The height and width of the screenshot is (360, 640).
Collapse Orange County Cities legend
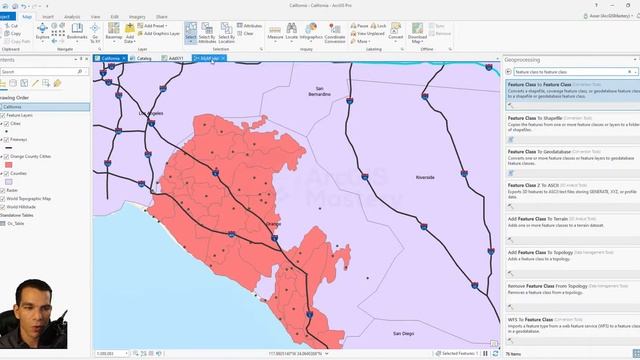[x=1, y=157]
